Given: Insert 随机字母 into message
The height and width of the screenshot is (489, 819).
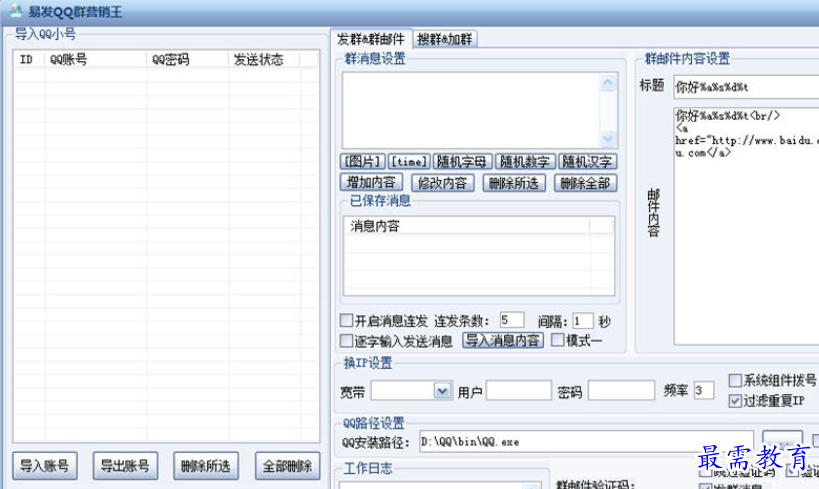Looking at the screenshot, I should click(462, 161).
